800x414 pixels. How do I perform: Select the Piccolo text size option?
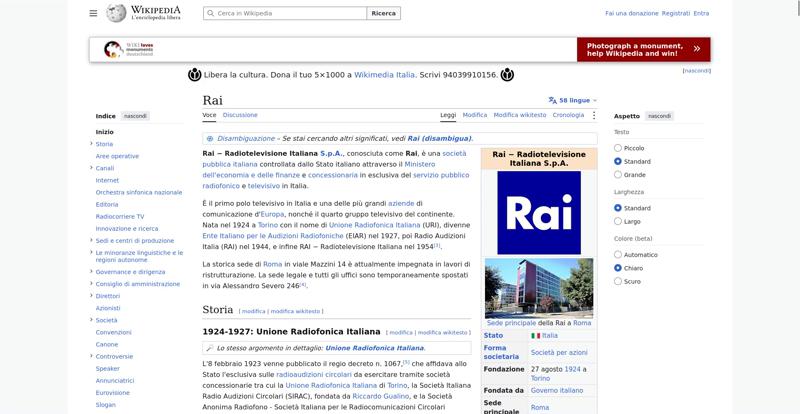pos(618,148)
